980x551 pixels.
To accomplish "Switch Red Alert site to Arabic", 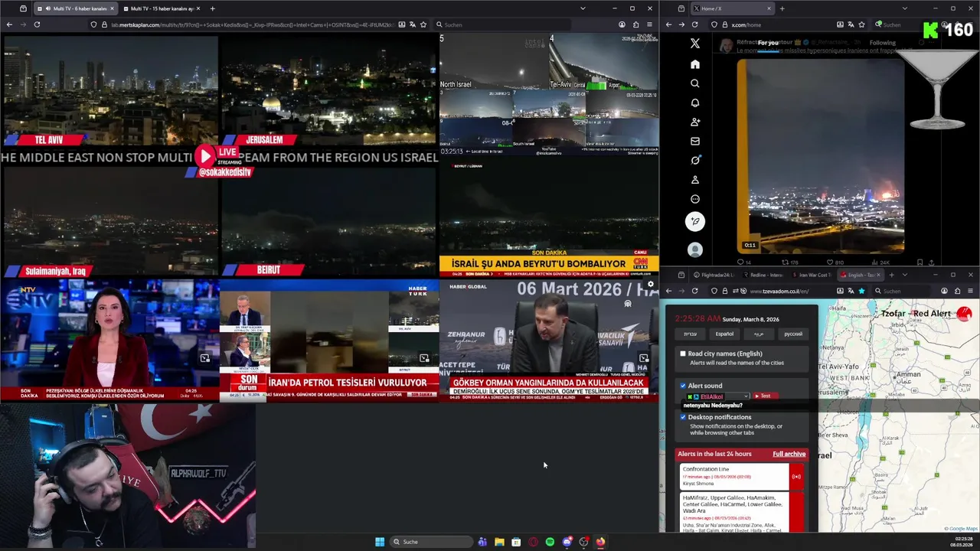I will tap(759, 334).
